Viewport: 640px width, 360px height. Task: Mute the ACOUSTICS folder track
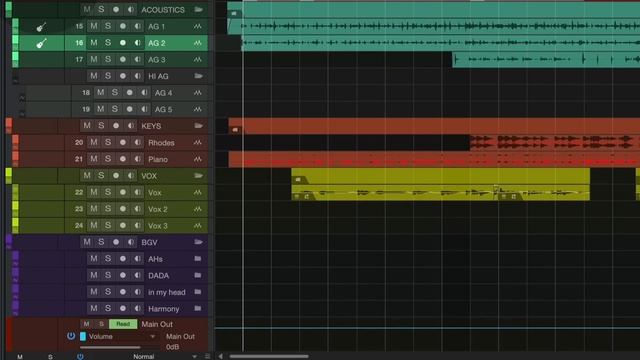click(87, 9)
